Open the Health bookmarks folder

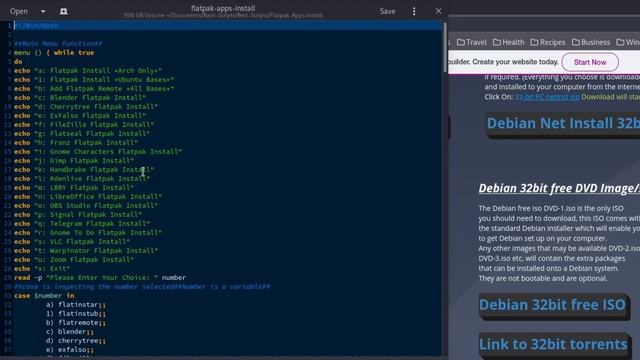(x=509, y=42)
